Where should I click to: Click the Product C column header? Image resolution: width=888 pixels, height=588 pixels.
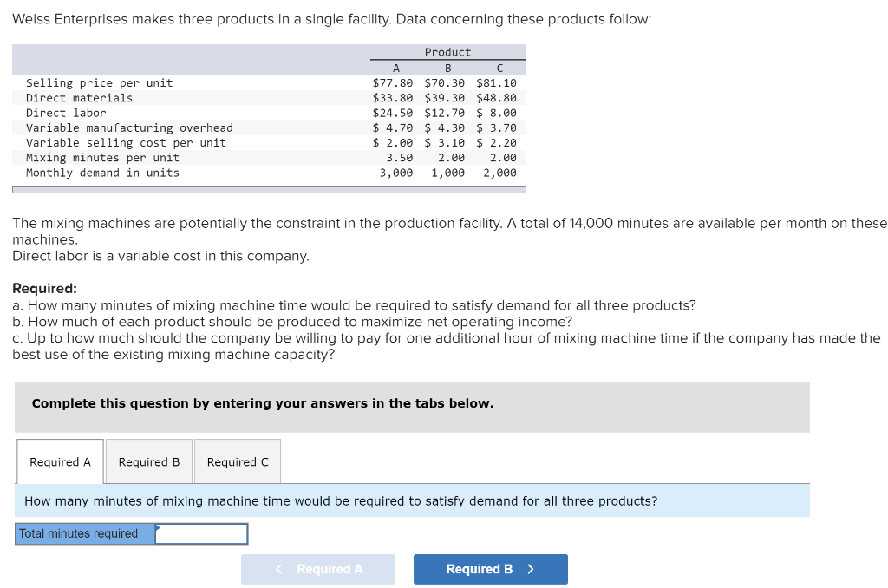click(499, 68)
